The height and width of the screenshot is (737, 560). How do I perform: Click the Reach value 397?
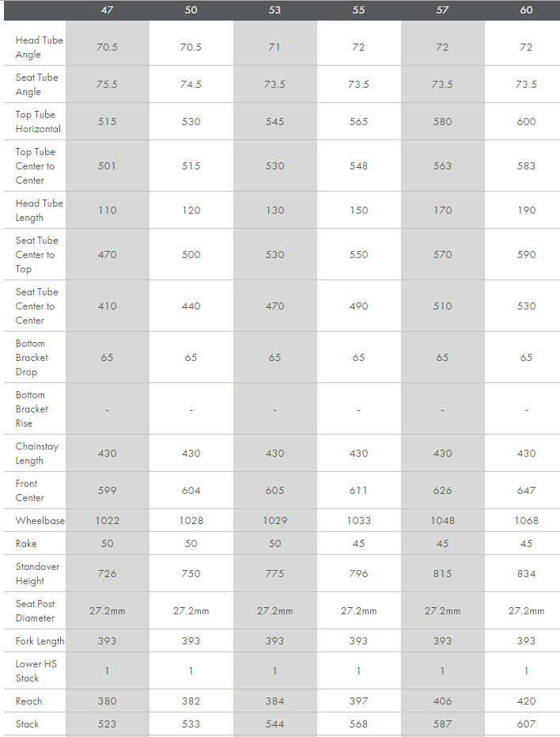click(358, 701)
